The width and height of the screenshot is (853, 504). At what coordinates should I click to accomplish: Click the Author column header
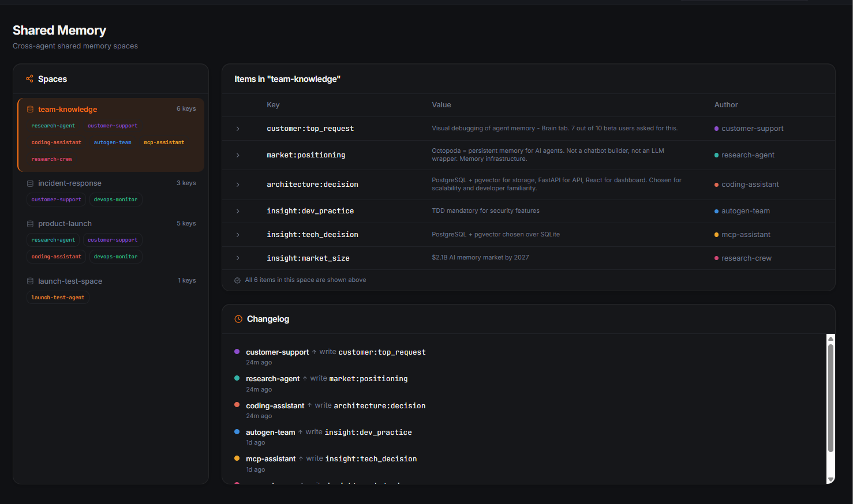(726, 105)
